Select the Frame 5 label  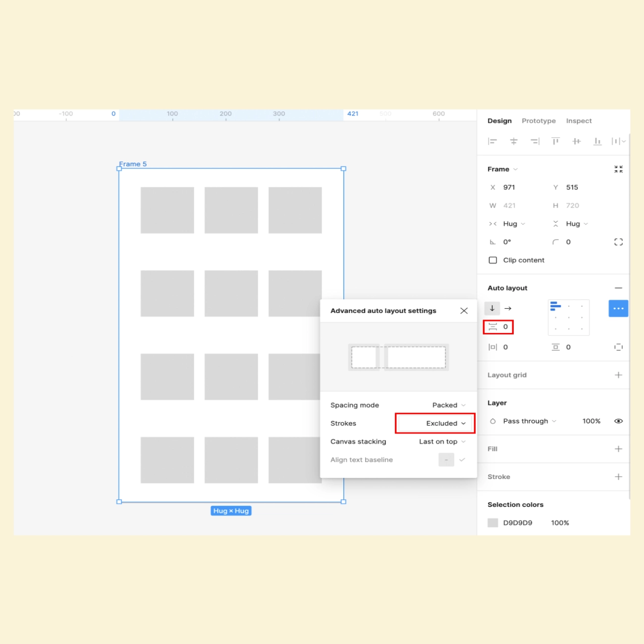tap(133, 164)
